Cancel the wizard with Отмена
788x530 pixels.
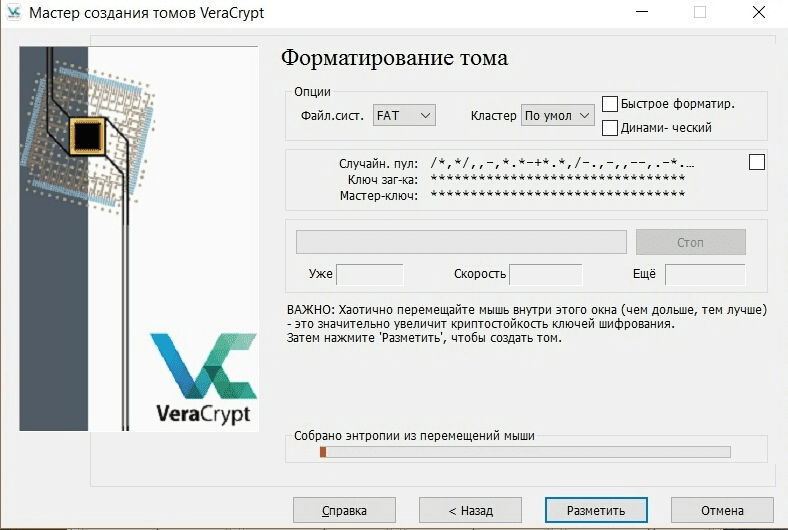click(722, 510)
